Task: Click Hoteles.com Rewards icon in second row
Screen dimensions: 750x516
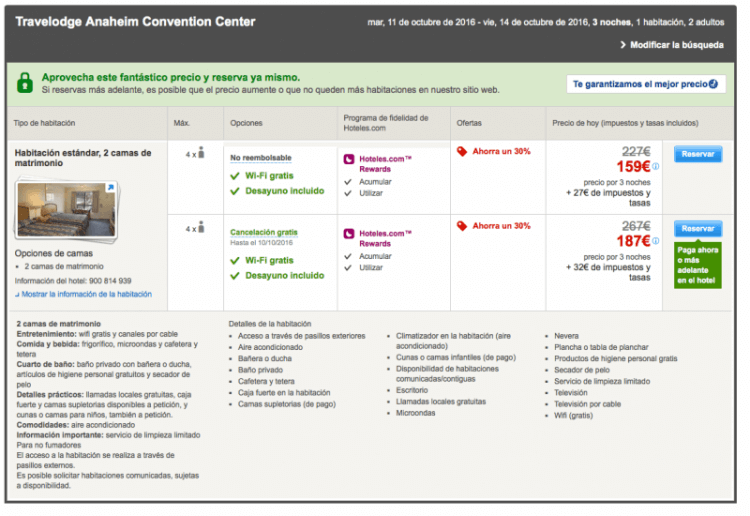Action: tap(348, 233)
